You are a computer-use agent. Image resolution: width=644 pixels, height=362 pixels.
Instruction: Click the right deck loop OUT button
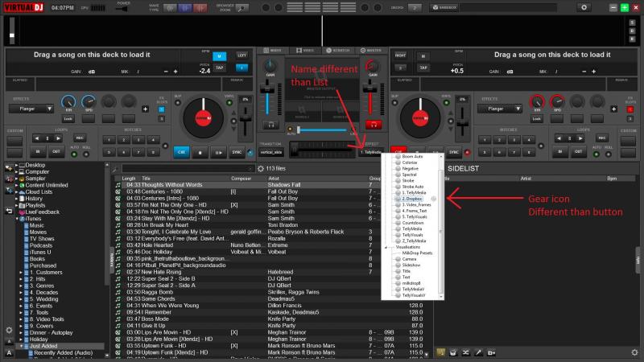(x=578, y=151)
